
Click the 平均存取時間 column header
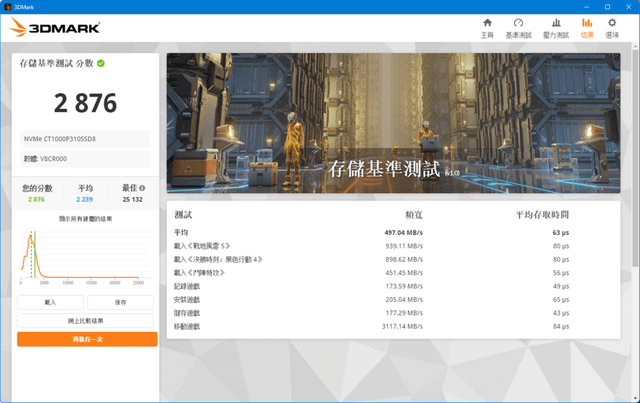pyautogui.click(x=542, y=215)
